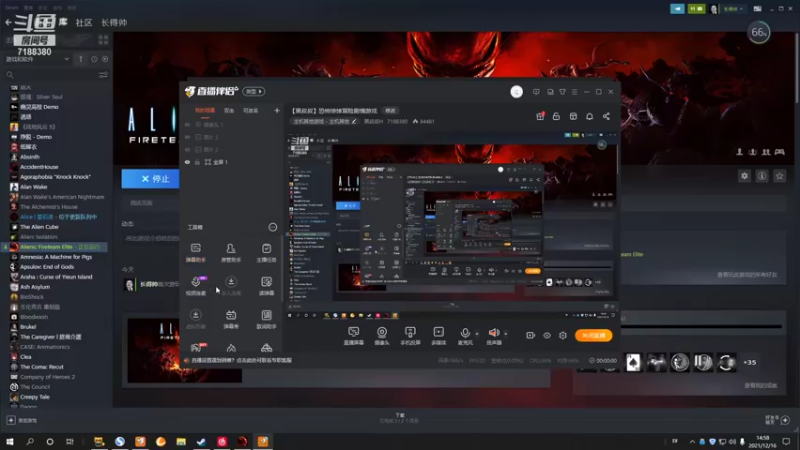Open the Windows Start button

click(10, 441)
